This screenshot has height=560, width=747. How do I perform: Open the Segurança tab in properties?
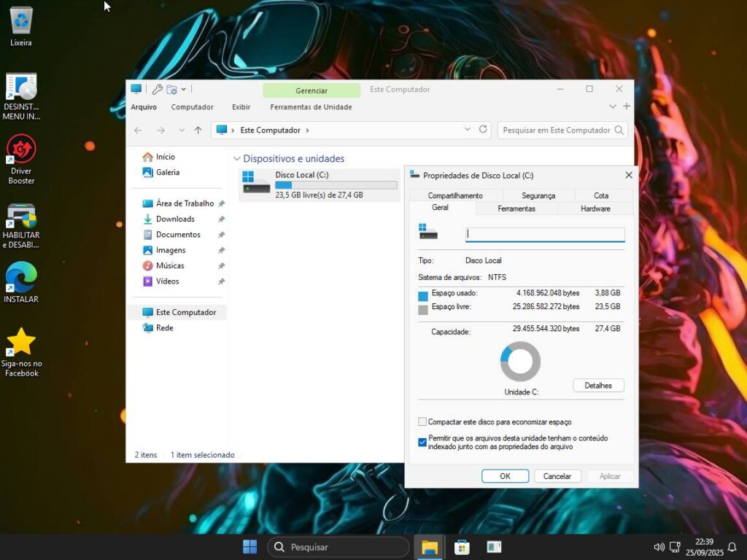pos(538,195)
